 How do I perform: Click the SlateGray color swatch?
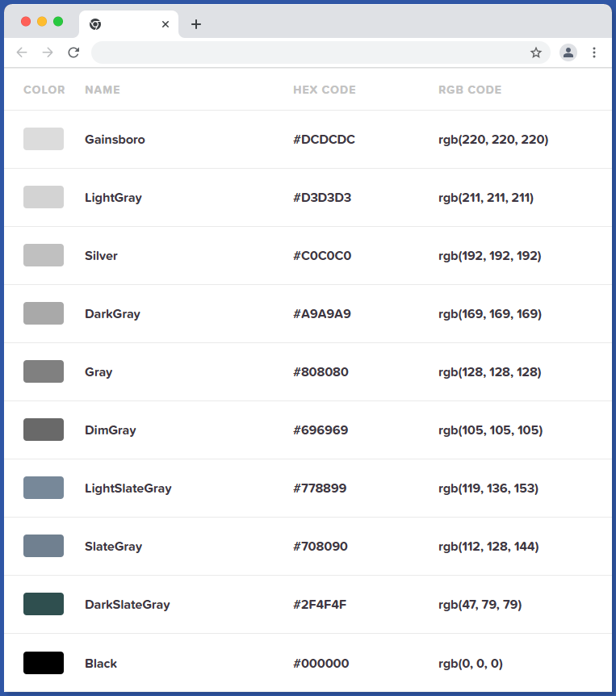(44, 546)
